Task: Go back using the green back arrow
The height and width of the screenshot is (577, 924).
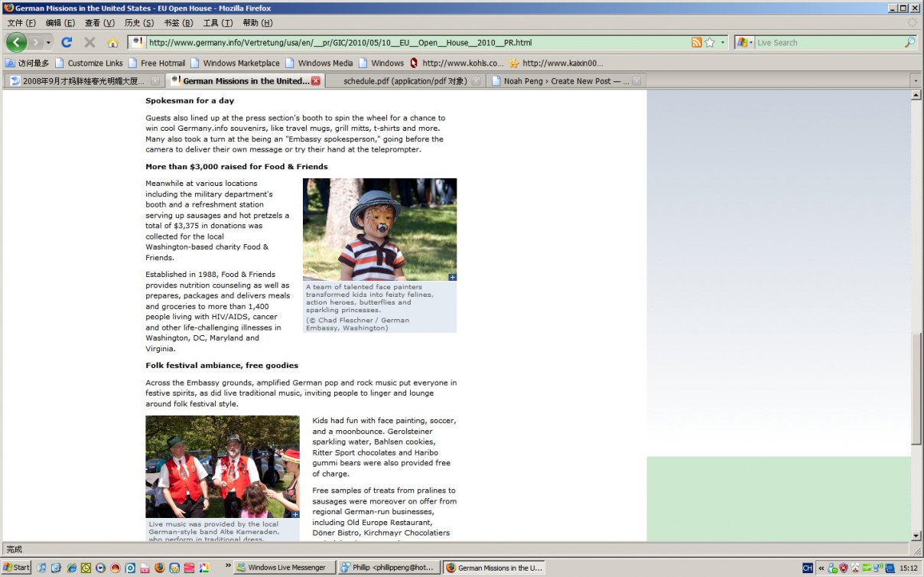Action: click(x=17, y=42)
